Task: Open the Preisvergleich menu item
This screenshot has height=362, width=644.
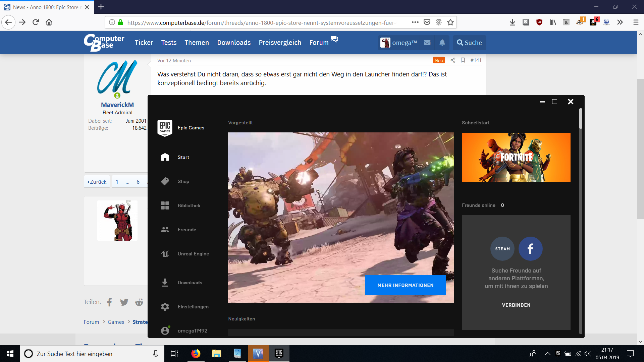Action: (280, 43)
